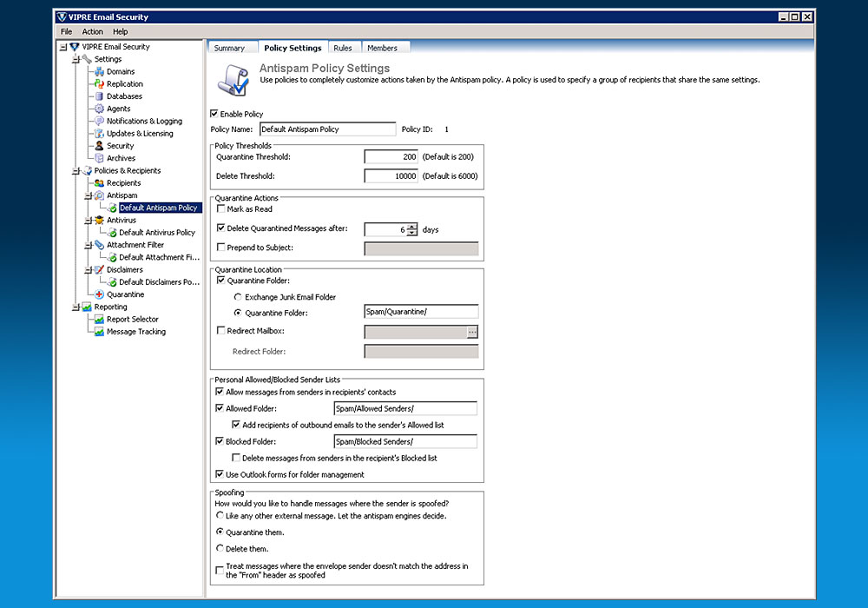Click the Policies & Recipients icon

pyautogui.click(x=86, y=170)
